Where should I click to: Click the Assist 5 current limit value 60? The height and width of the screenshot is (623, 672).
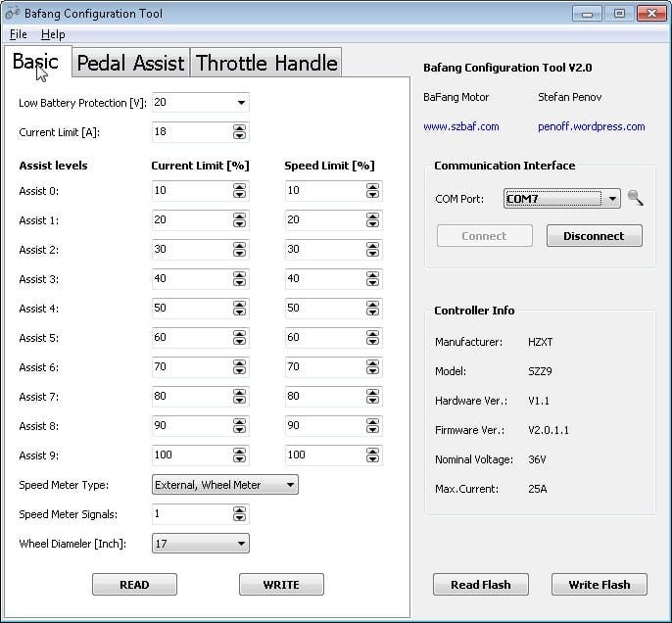(160, 337)
